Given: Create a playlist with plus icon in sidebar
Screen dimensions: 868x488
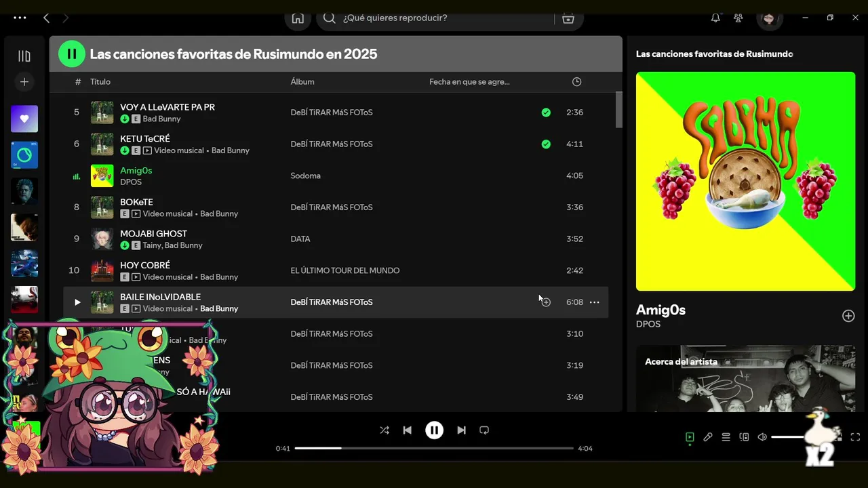Looking at the screenshot, I should [24, 82].
